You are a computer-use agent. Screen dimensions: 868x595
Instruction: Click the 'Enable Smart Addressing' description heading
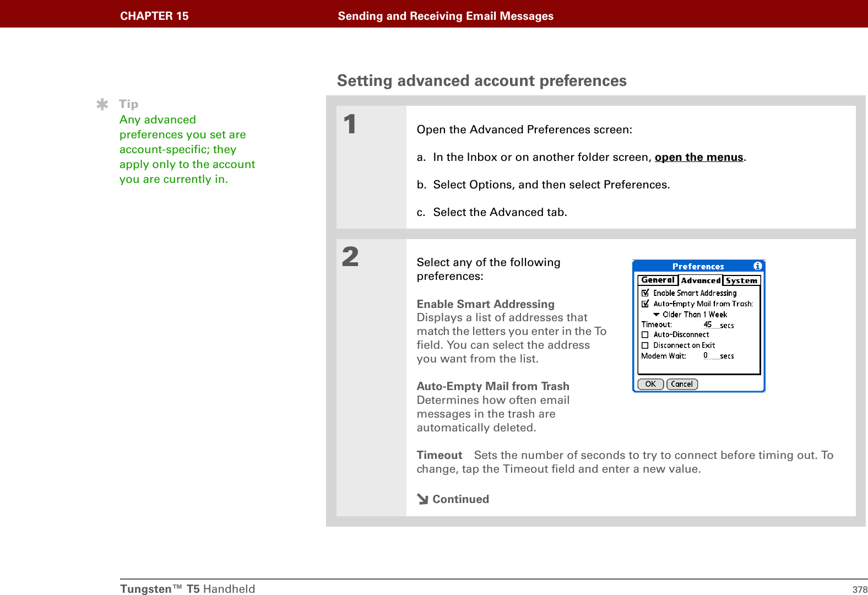coord(486,304)
